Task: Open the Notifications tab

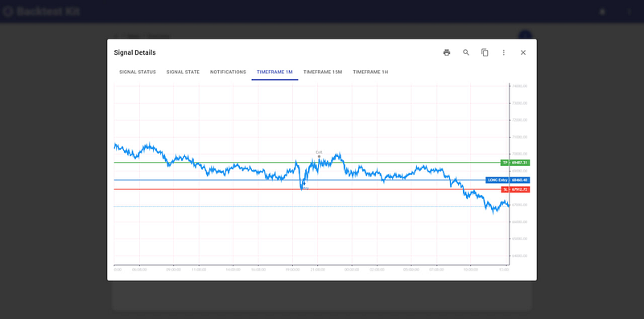Action: (x=228, y=72)
